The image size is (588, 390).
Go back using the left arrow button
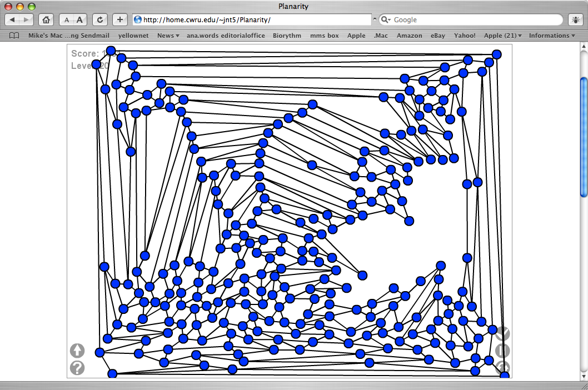pyautogui.click(x=12, y=19)
